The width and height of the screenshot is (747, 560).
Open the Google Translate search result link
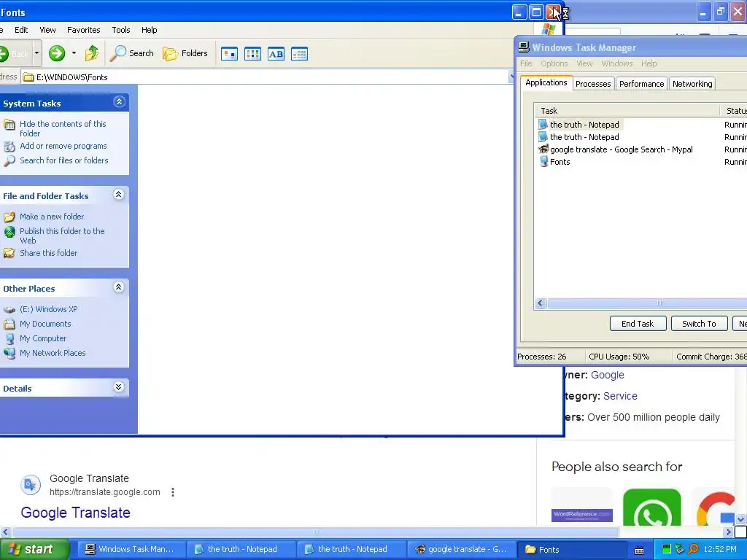75,513
